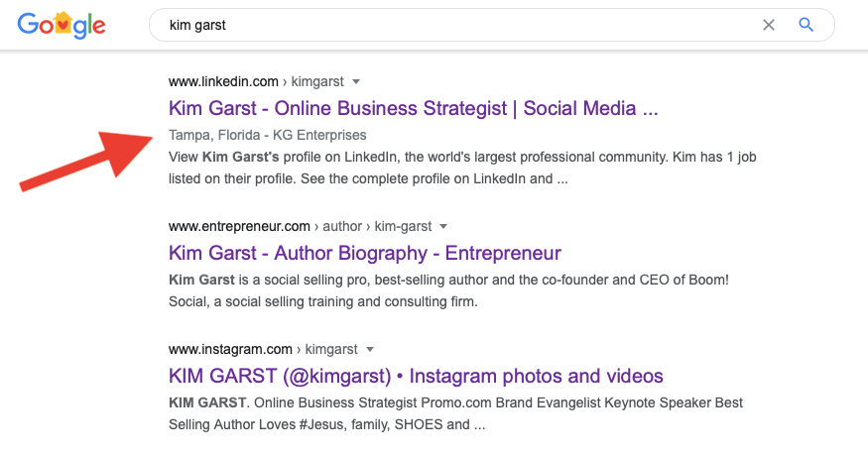Click the www.instagram.com › kimgarst URL
Screen dimensions: 868x458
264,350
